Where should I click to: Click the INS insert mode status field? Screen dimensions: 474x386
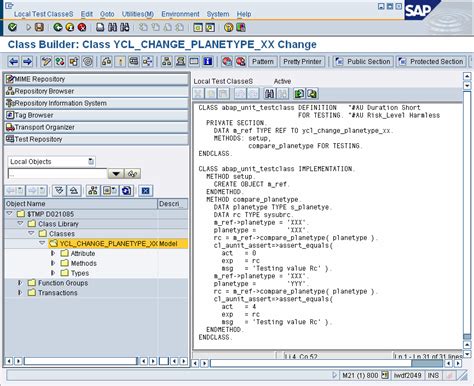click(433, 375)
